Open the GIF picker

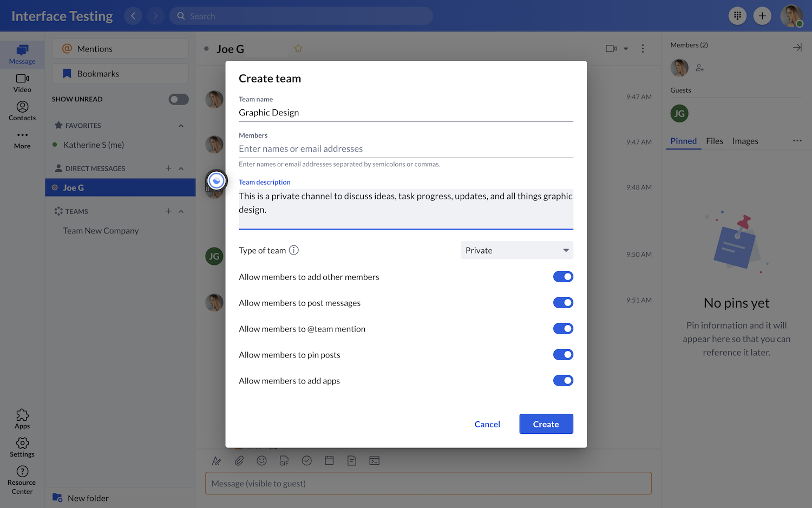pyautogui.click(x=284, y=461)
